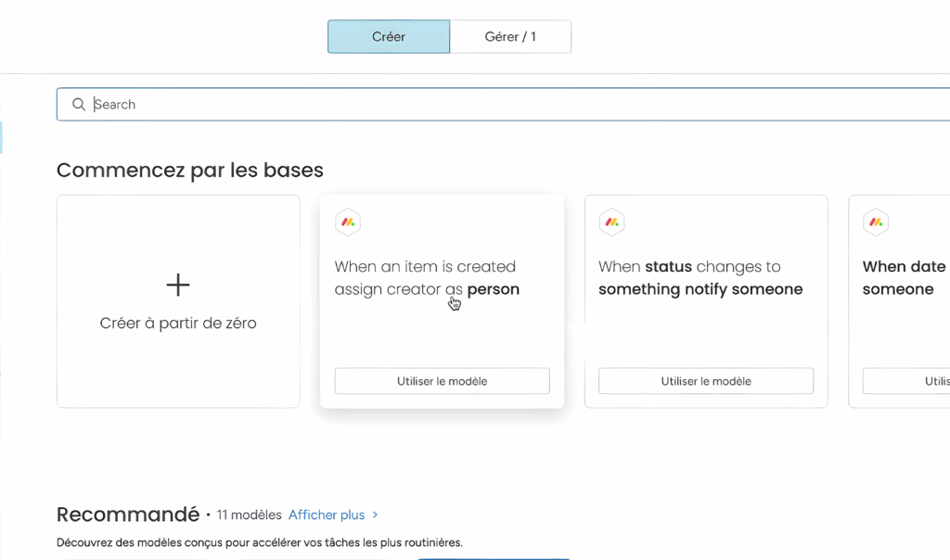Use template for assign creator as person

click(x=443, y=381)
